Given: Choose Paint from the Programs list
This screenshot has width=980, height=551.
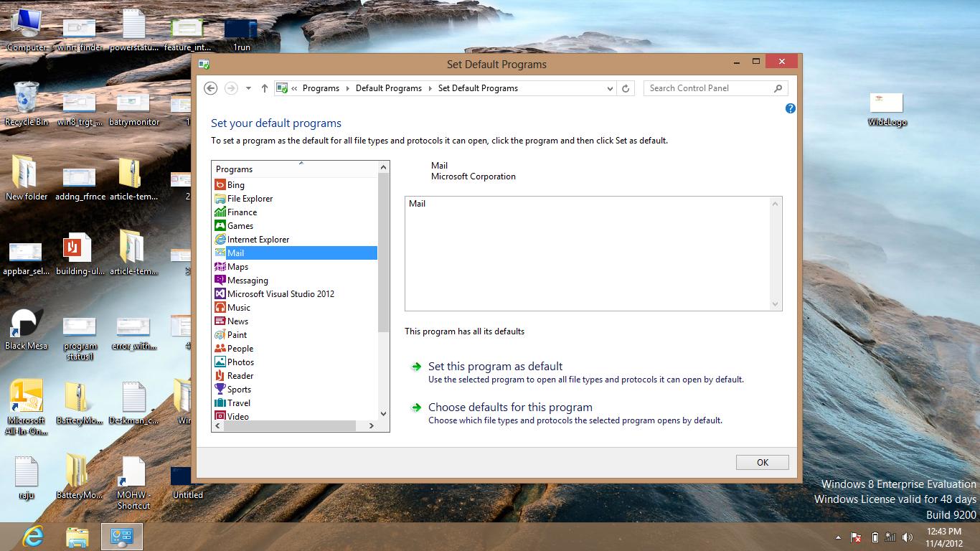Looking at the screenshot, I should click(x=296, y=335).
